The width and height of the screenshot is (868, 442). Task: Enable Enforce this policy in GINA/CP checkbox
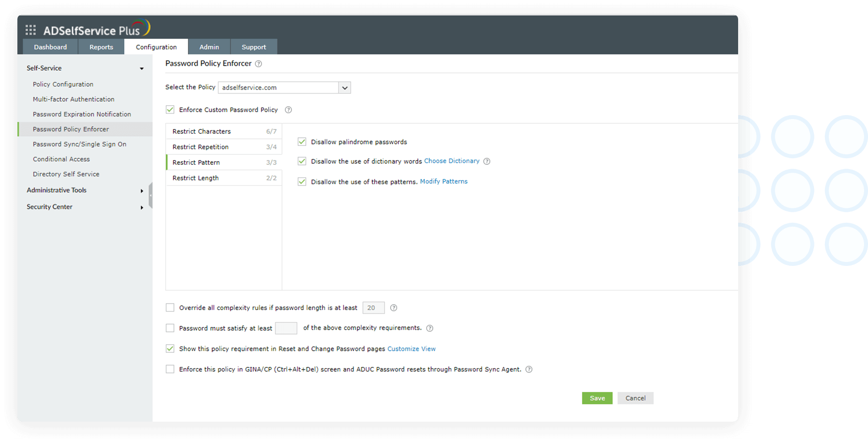click(170, 369)
